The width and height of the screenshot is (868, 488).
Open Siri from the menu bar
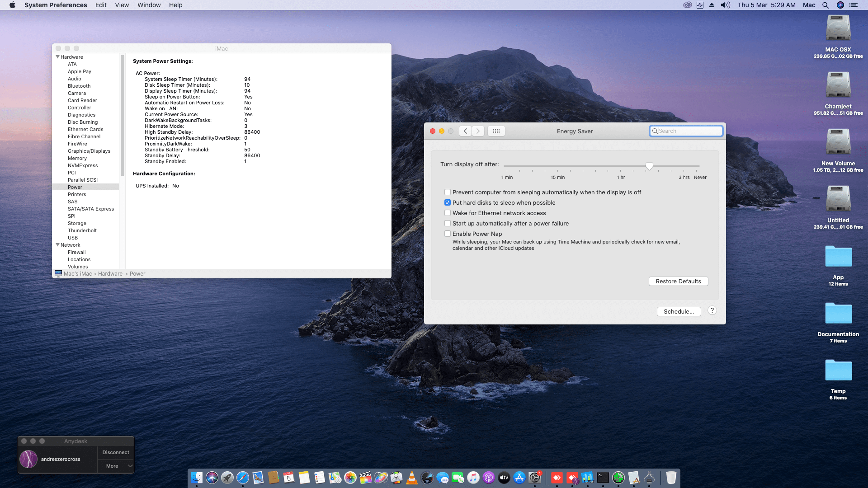click(840, 5)
